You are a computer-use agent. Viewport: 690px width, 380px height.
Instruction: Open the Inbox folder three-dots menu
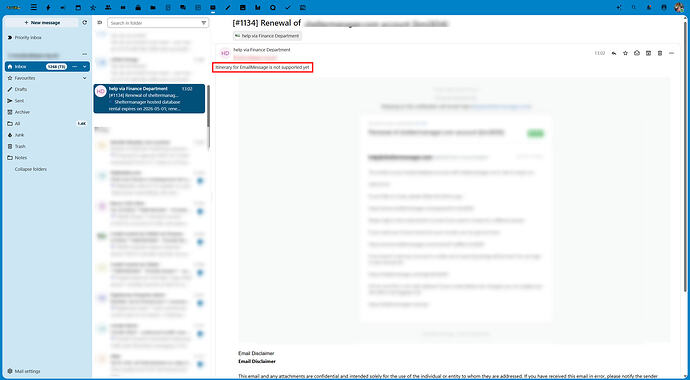point(74,66)
